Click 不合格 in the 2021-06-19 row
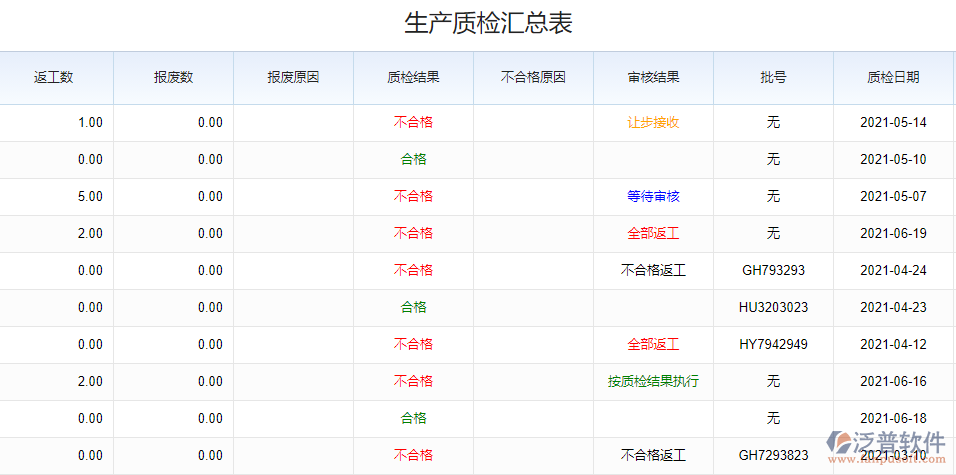 click(413, 234)
